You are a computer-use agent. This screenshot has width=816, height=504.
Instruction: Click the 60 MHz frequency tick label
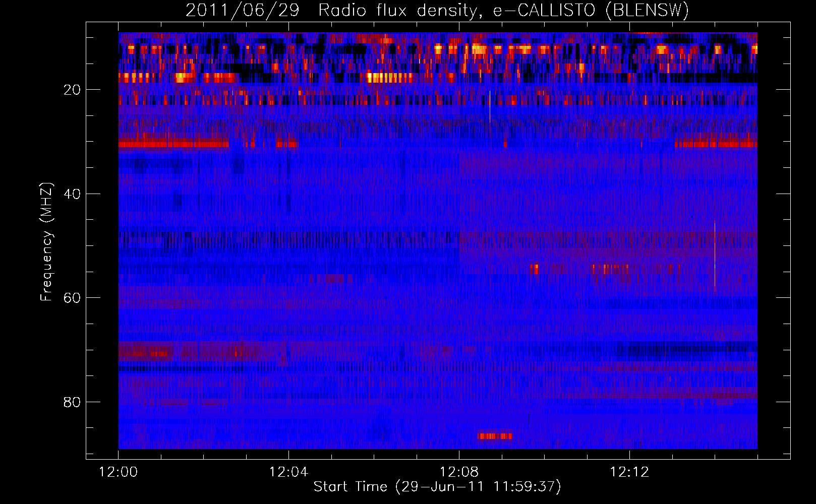[72, 298]
